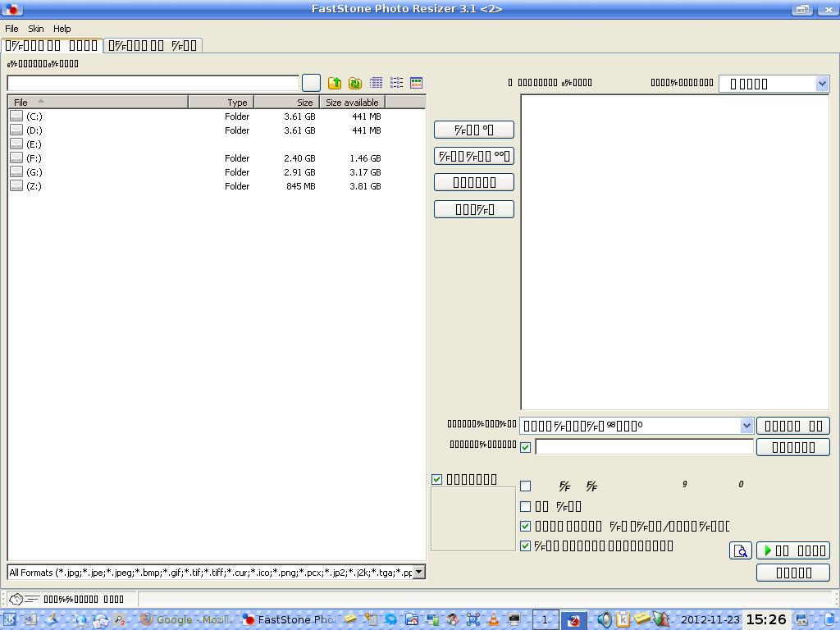Screen dimensions: 840x630
Task: Click second transfer button between the panels
Action: pyautogui.click(x=474, y=156)
